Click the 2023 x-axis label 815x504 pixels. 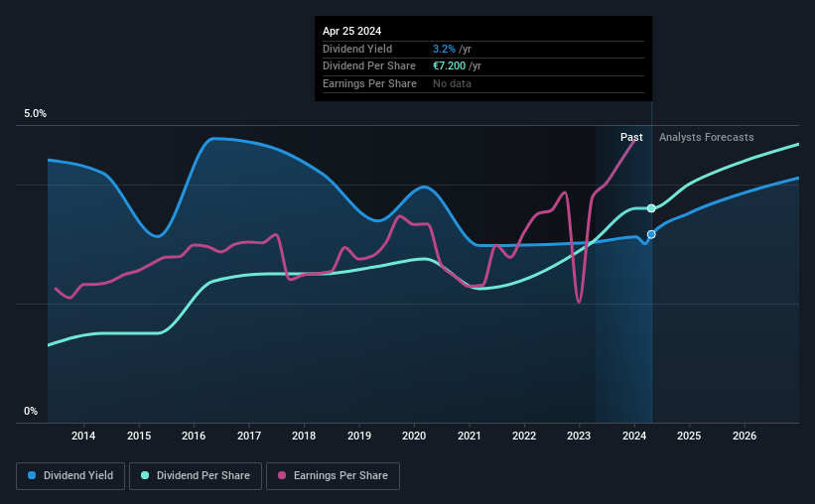pyautogui.click(x=579, y=436)
